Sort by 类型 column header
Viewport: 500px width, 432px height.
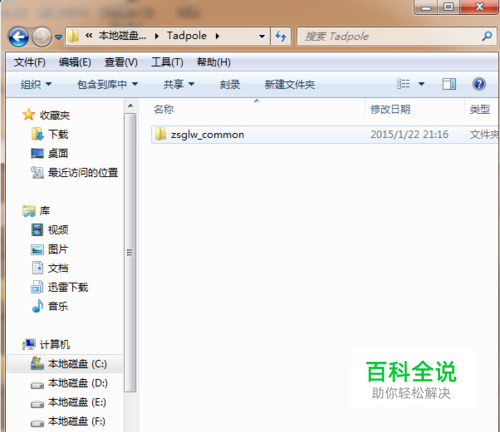pos(480,109)
